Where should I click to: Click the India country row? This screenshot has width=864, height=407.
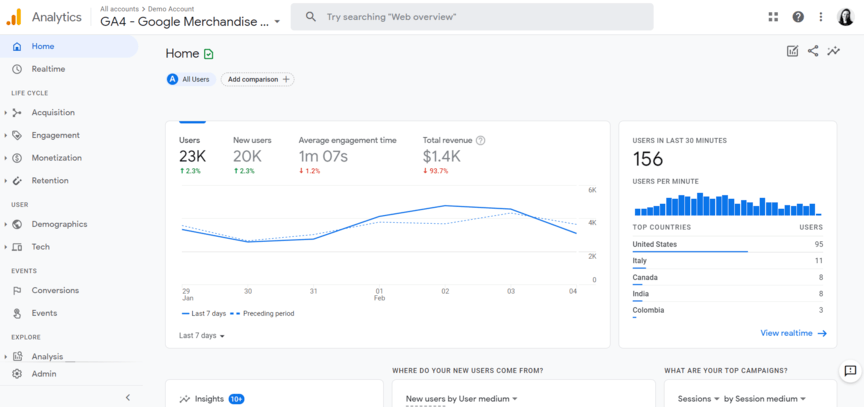pos(728,294)
